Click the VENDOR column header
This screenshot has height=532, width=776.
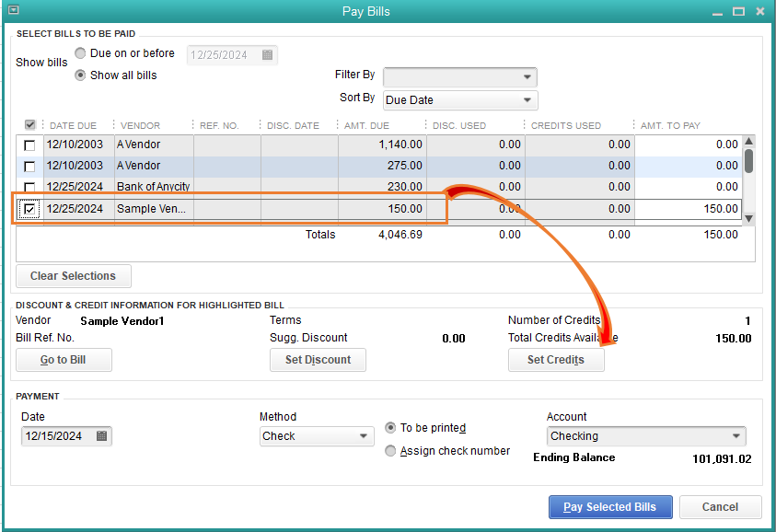tap(140, 126)
